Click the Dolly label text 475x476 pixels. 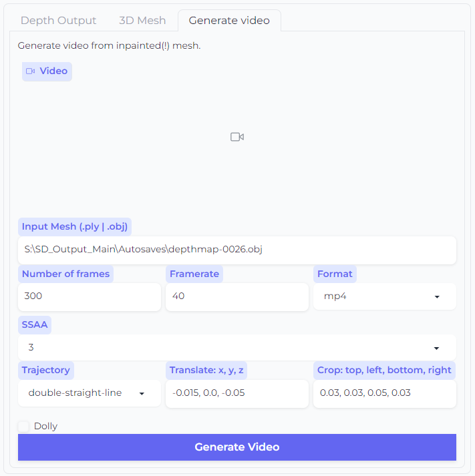click(45, 426)
